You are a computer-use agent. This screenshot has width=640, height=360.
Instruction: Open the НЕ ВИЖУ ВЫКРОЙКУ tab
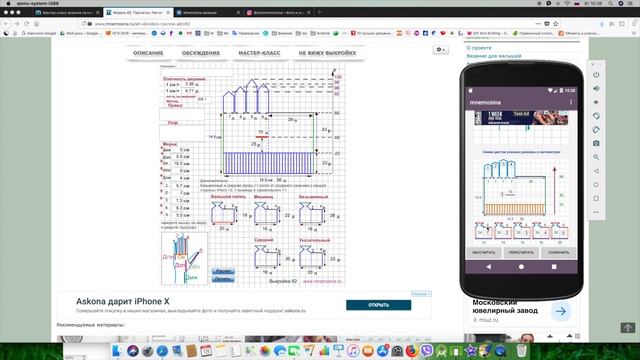(x=327, y=53)
